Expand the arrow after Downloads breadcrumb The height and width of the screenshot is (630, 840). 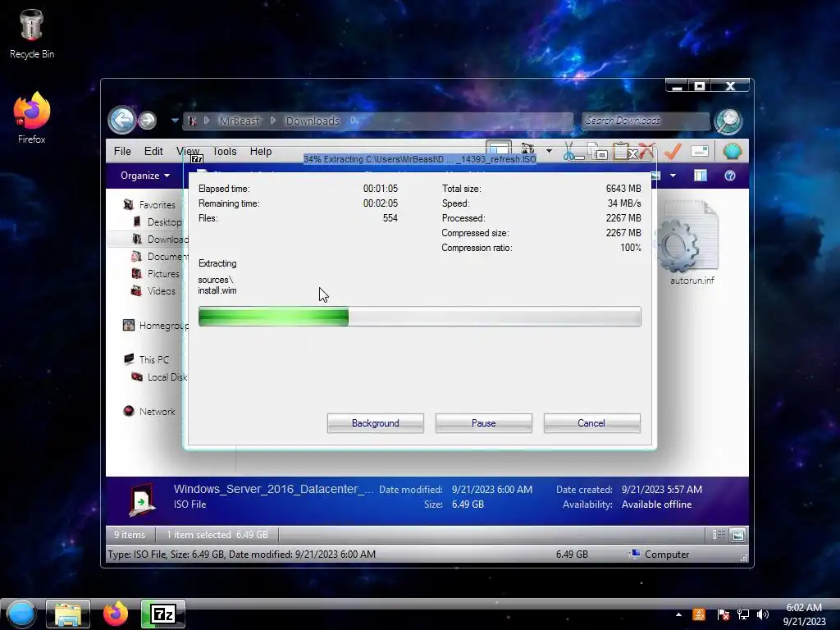pos(354,121)
